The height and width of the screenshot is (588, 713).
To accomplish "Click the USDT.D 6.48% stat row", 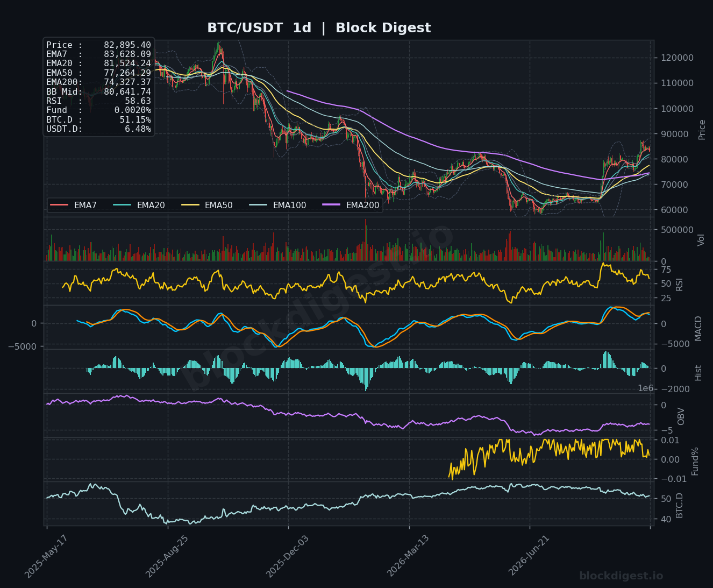I will [98, 129].
